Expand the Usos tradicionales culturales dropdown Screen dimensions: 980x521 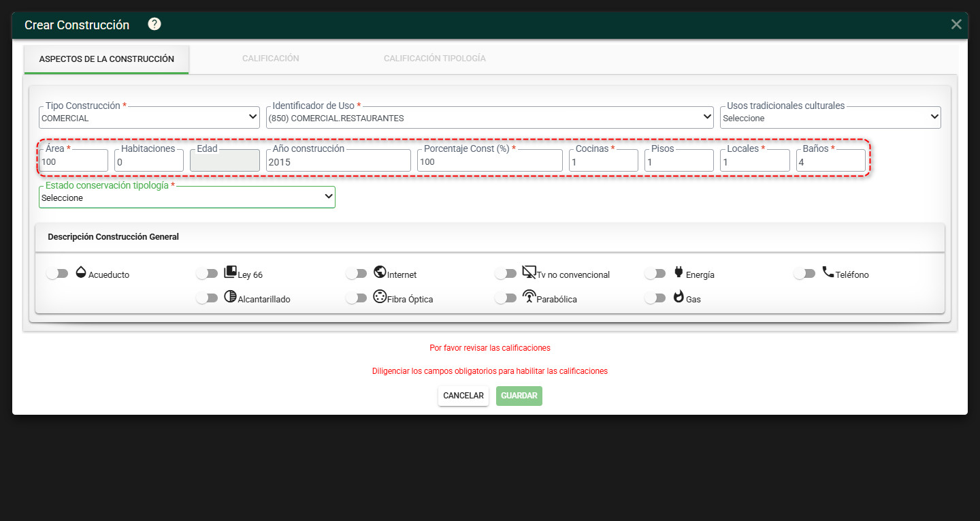click(830, 117)
